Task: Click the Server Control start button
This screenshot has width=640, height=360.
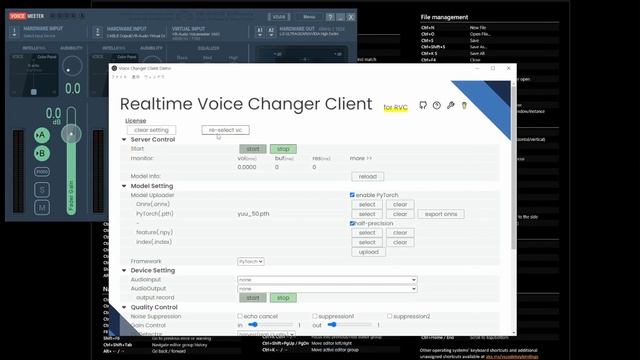Action: coord(253,149)
